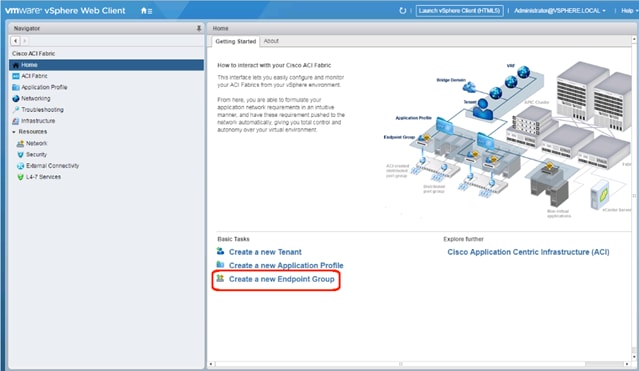The image size is (639, 371).
Task: Open Cisco Application Centric Infrastructure (ACI) link
Action: pos(528,252)
